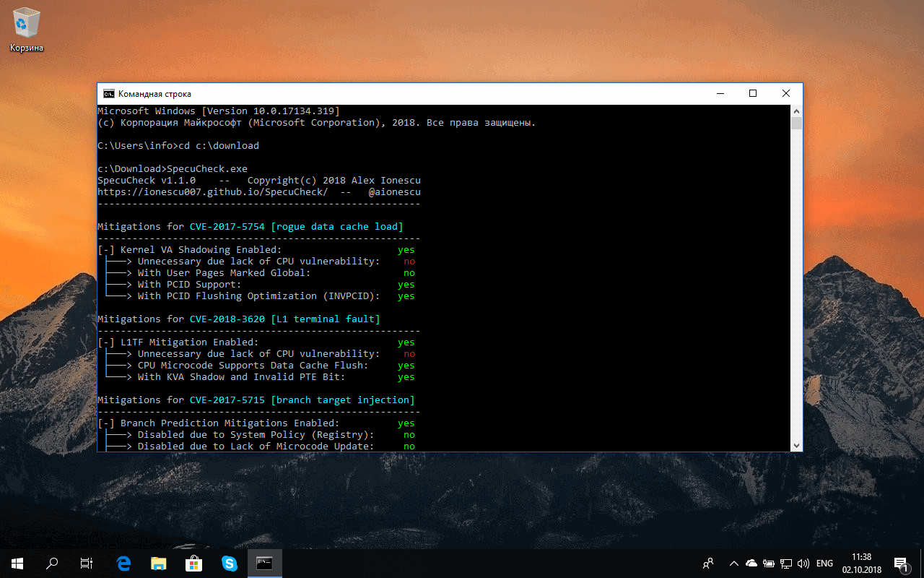This screenshot has width=924, height=578.
Task: Click the OneDrive cloud tray icon
Action: tap(751, 564)
